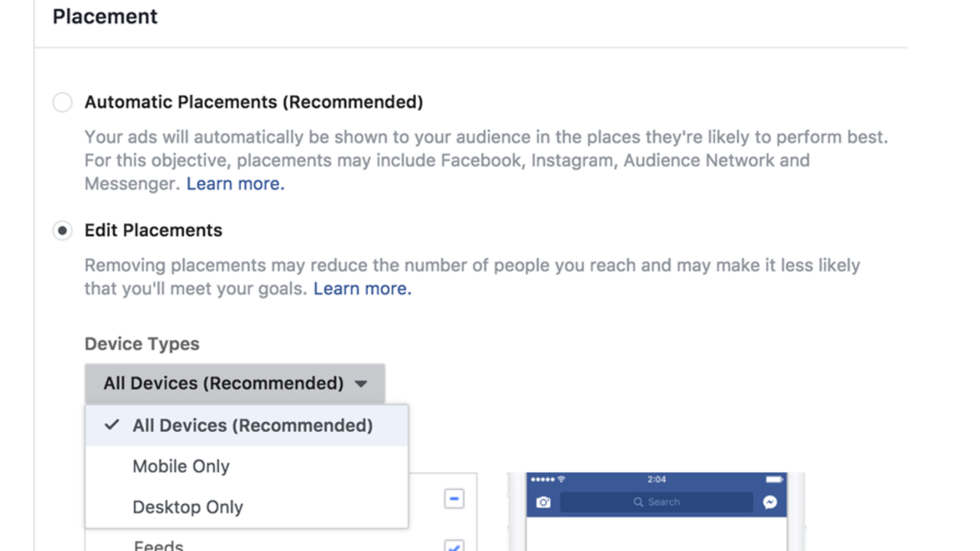Click the camera icon in phone preview
980x551 pixels.
(x=543, y=503)
